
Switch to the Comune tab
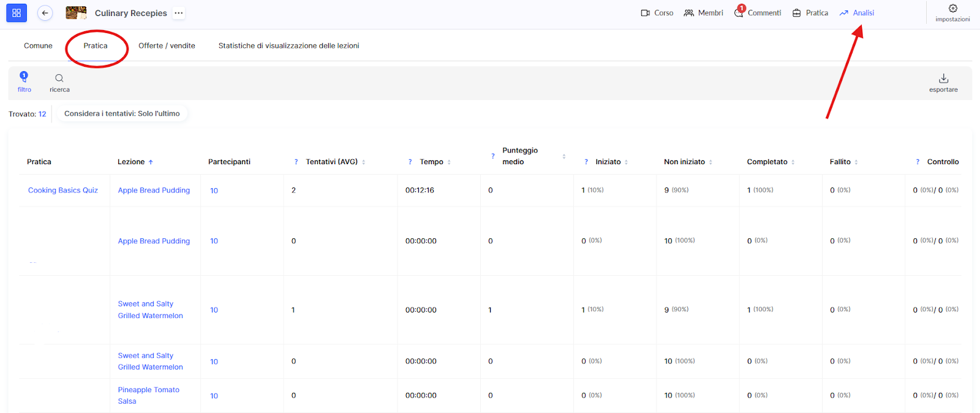tap(38, 46)
